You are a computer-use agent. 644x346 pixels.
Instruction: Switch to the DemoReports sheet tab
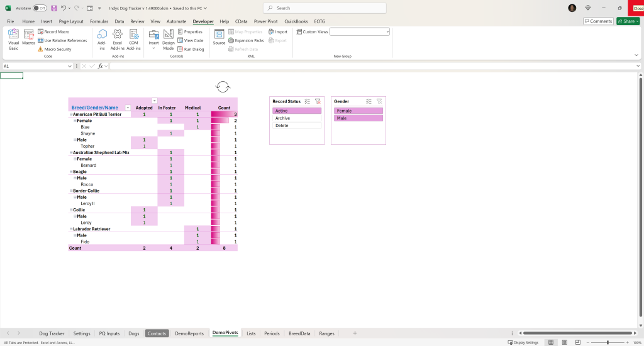pos(189,333)
